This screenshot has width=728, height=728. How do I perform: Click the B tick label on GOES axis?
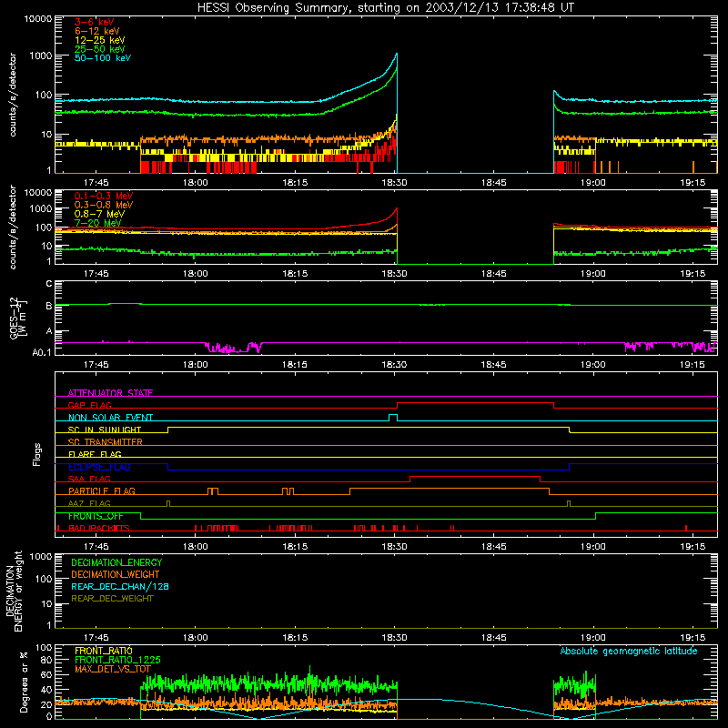pos(49,306)
